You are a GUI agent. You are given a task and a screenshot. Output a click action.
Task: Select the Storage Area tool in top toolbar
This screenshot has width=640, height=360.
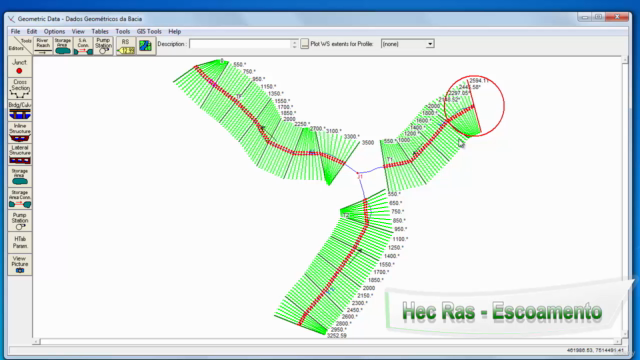[x=63, y=46]
